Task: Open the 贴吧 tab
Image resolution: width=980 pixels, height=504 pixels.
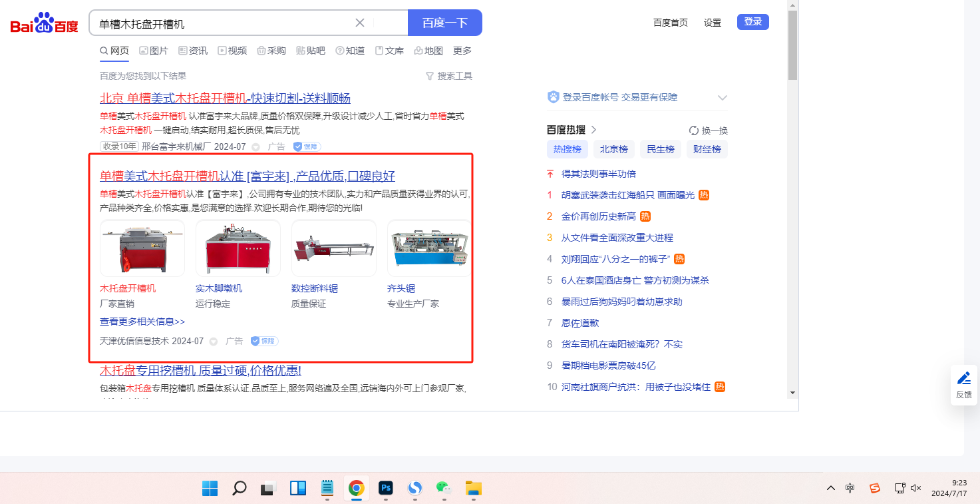Action: tap(311, 51)
